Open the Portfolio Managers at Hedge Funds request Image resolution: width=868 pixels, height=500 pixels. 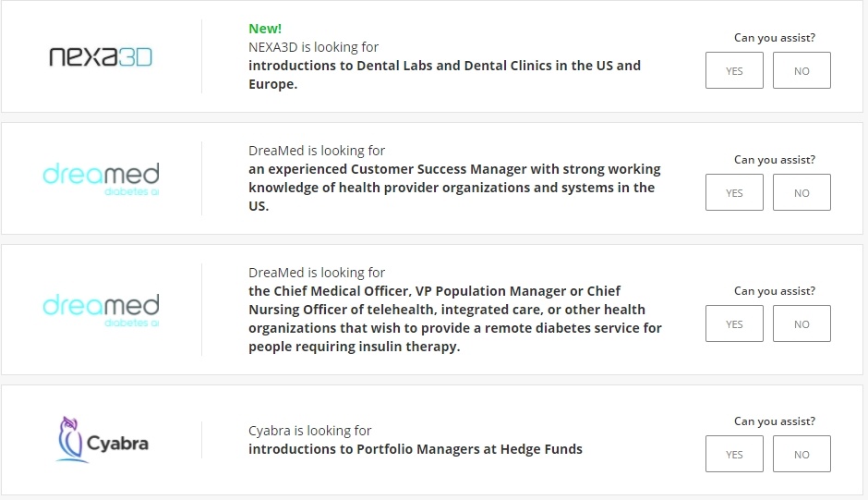[416, 449]
